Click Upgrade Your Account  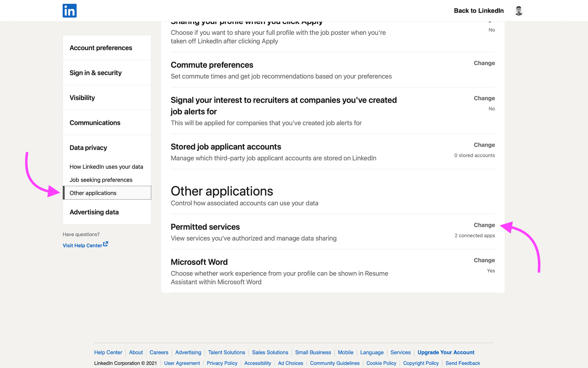point(446,352)
